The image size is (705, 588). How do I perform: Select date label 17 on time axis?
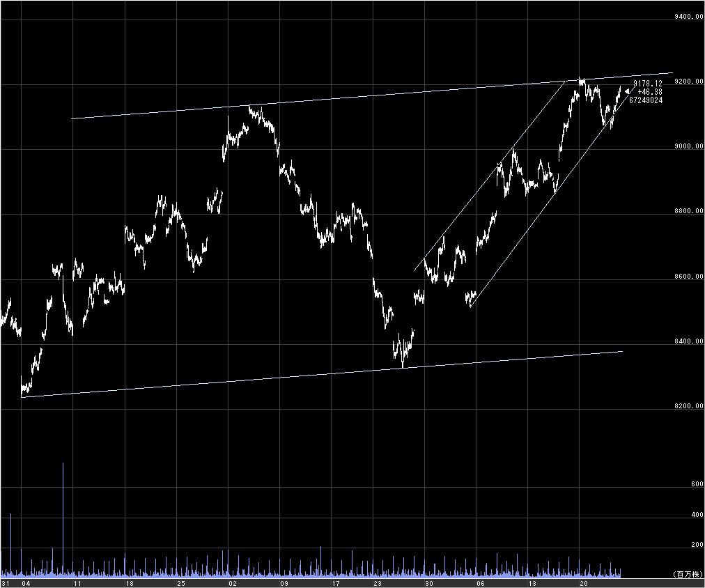point(336,584)
